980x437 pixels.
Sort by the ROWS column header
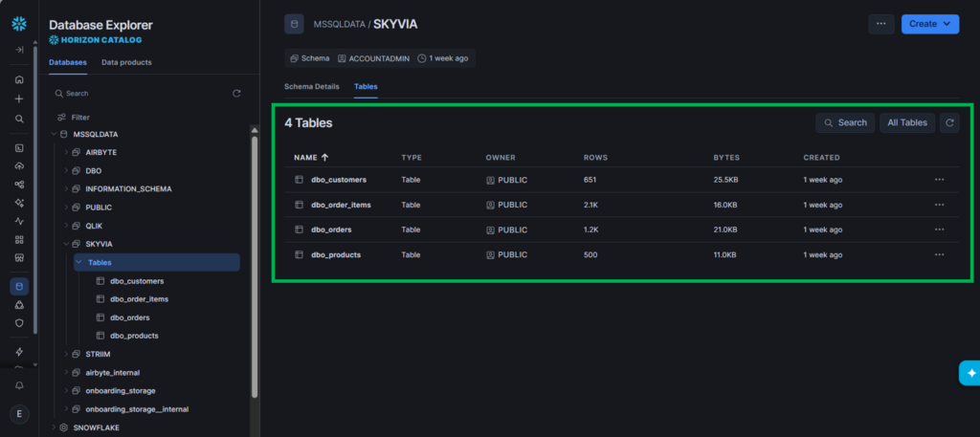(595, 158)
